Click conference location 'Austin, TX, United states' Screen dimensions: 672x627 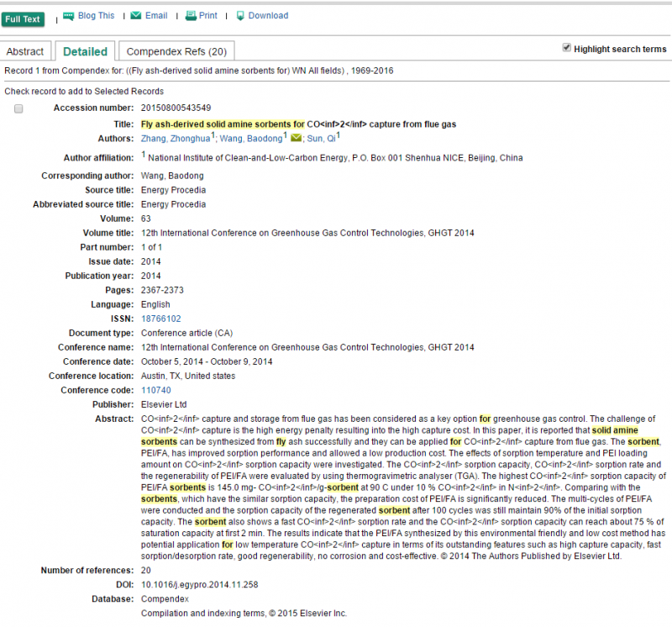188,376
